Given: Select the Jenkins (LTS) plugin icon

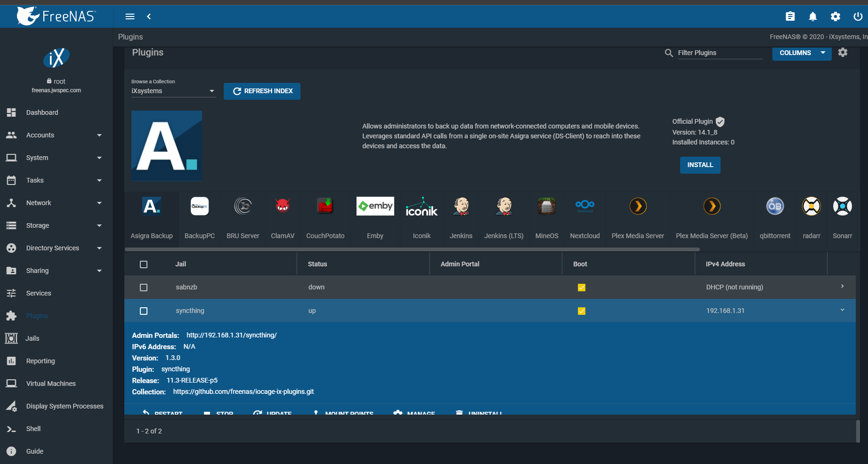Looking at the screenshot, I should click(504, 206).
